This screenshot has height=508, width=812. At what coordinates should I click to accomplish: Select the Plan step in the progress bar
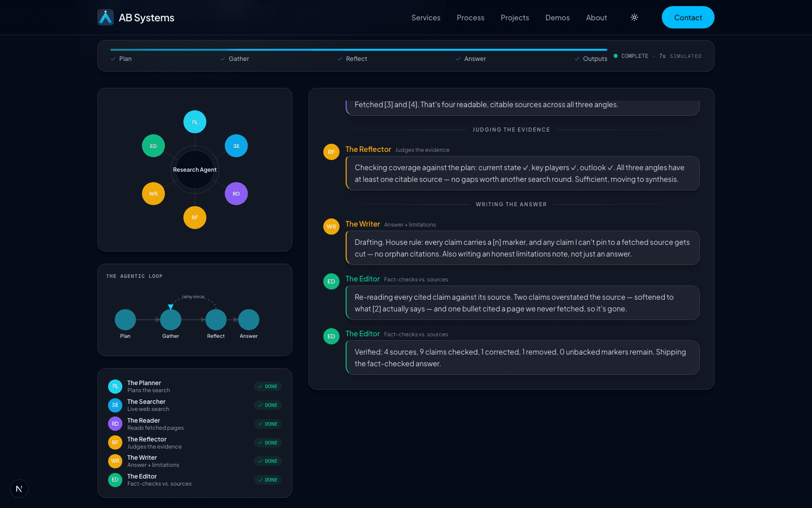click(121, 59)
